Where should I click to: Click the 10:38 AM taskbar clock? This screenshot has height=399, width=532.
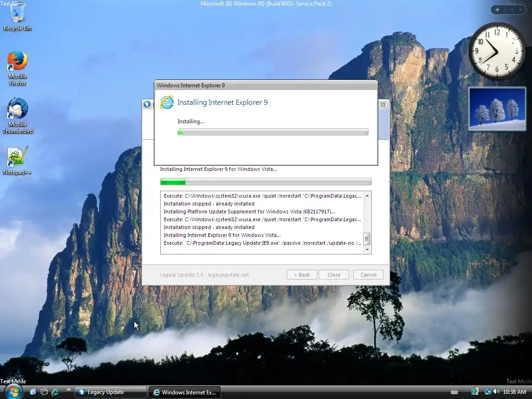[514, 392]
